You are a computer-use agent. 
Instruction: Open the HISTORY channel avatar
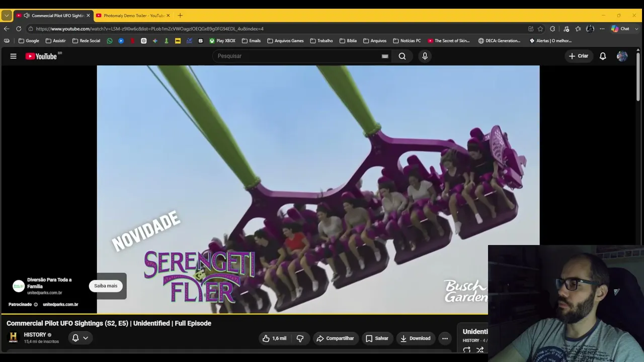pos(14,337)
